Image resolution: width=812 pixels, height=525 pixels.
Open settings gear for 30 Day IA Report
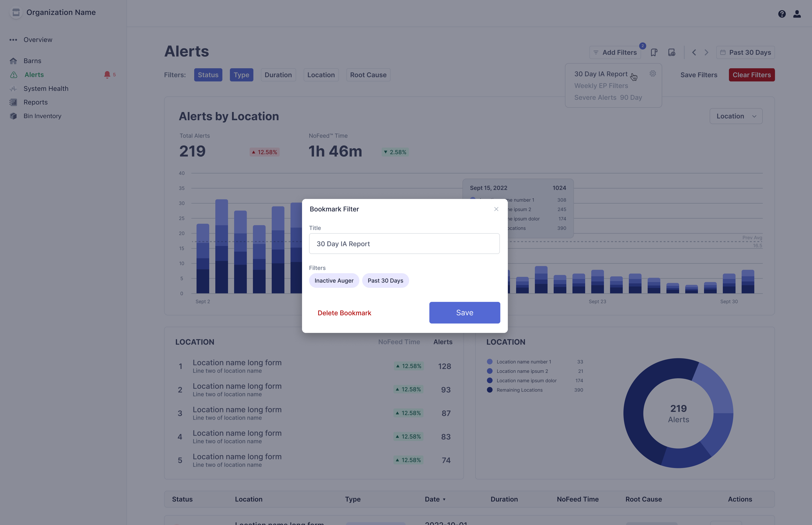pos(653,74)
